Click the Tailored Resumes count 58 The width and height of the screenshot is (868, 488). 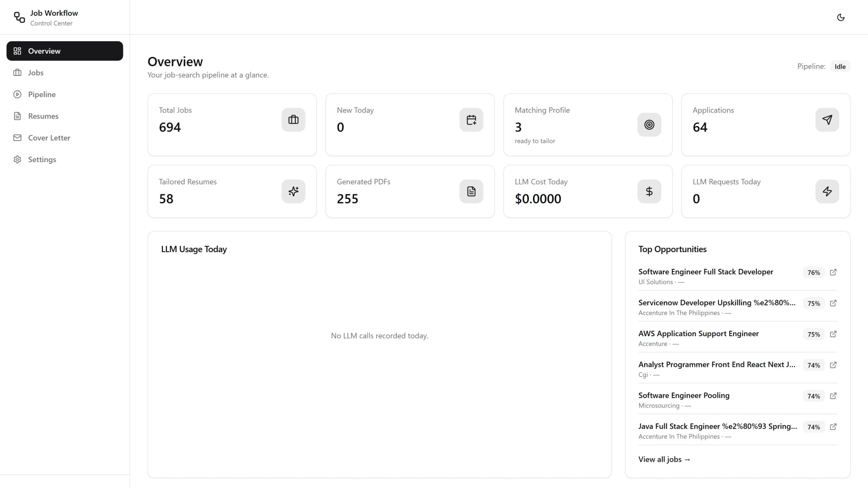[166, 199]
